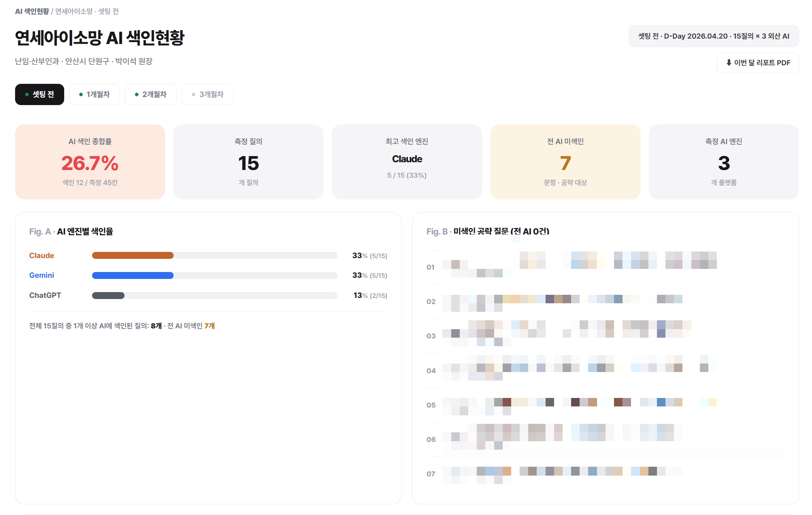Viewport: 812px width, 515px height.
Task: Select the 3개월차 tab
Action: [x=208, y=94]
